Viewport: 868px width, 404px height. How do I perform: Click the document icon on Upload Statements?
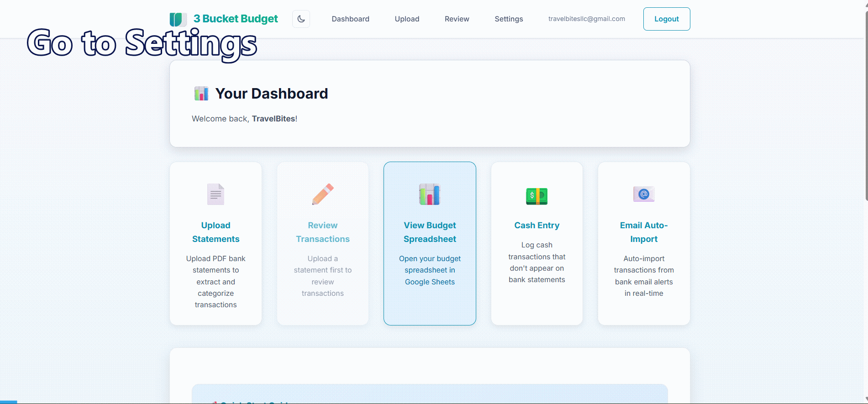(x=216, y=194)
